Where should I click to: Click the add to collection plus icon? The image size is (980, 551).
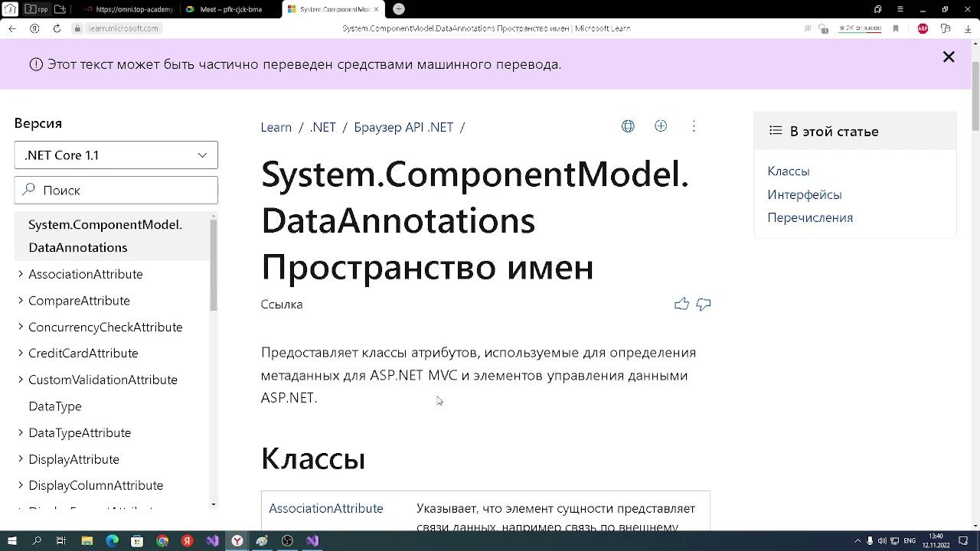pyautogui.click(x=661, y=126)
